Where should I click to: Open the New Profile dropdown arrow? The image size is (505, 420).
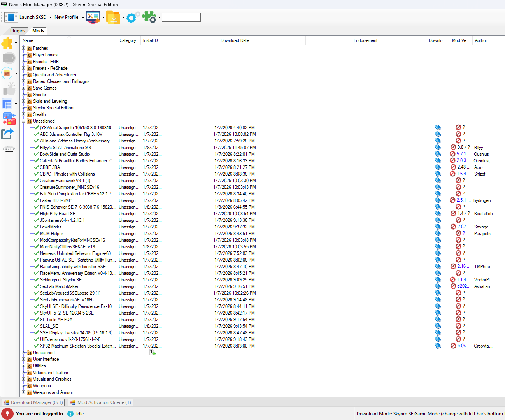tap(83, 18)
